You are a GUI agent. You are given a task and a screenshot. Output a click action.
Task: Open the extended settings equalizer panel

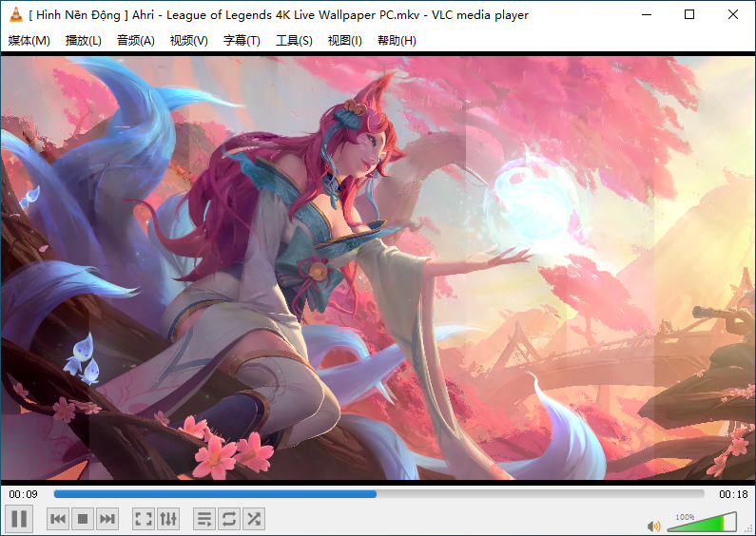[x=167, y=519]
